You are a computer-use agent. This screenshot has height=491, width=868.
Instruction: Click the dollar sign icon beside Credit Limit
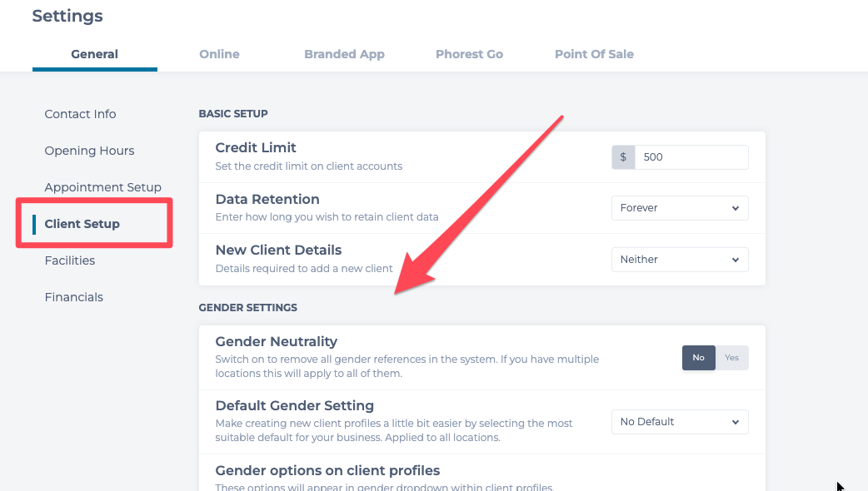coord(623,157)
